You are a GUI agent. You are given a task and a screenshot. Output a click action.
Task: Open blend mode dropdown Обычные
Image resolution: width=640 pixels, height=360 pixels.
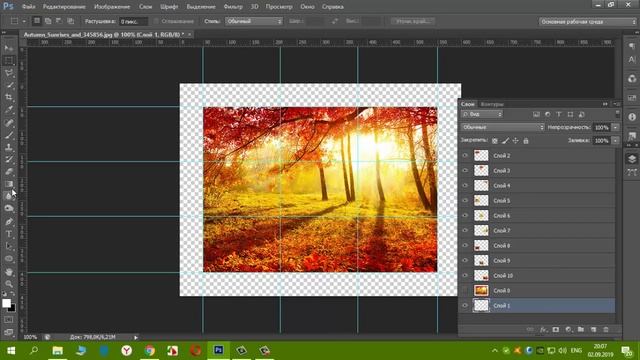502,127
